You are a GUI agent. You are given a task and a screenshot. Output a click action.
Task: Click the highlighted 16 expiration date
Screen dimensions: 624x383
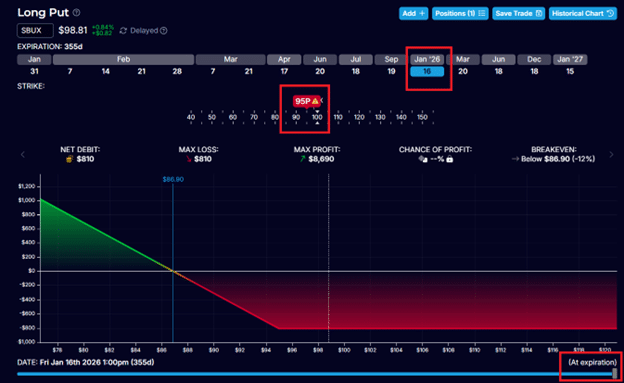(427, 72)
